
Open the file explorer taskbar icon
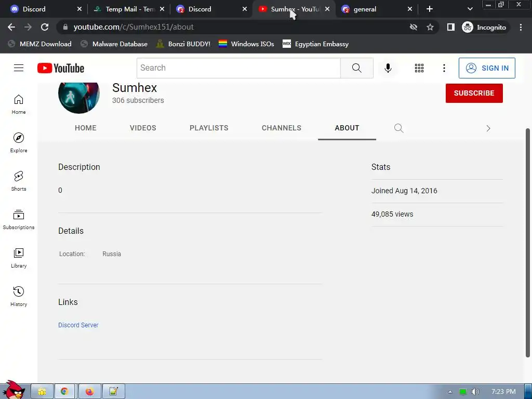click(42, 392)
